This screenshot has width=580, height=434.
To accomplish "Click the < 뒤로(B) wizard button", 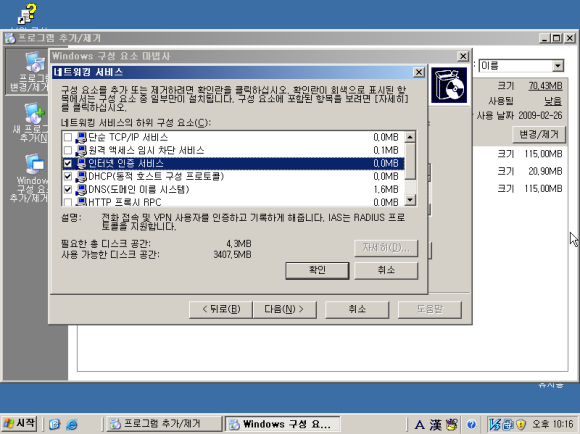I will [221, 309].
